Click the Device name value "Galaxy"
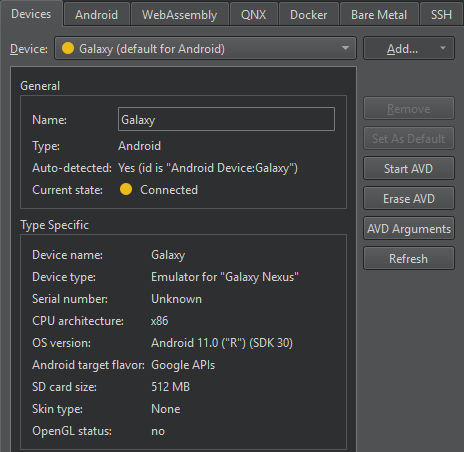The height and width of the screenshot is (452, 464). pyautogui.click(x=168, y=255)
